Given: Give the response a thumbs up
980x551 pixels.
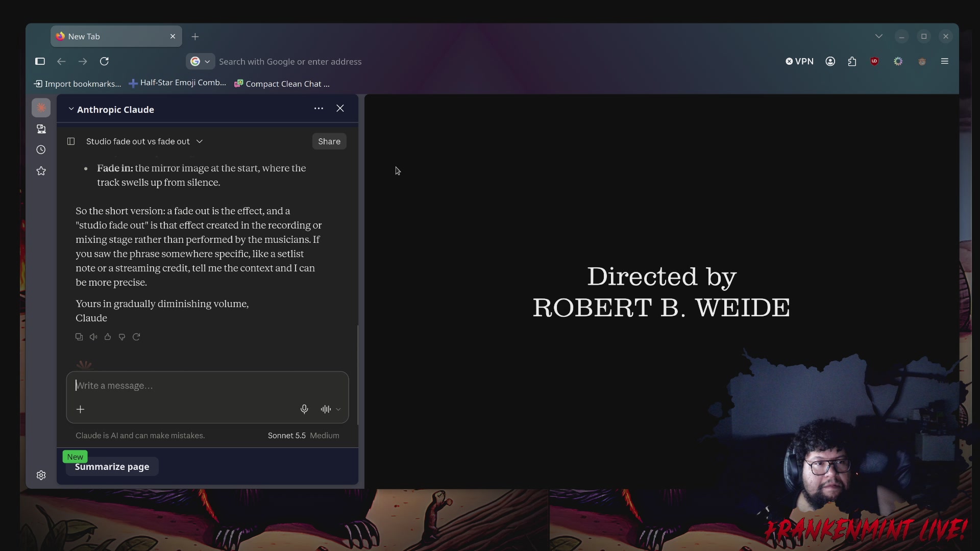Looking at the screenshot, I should pos(108,337).
